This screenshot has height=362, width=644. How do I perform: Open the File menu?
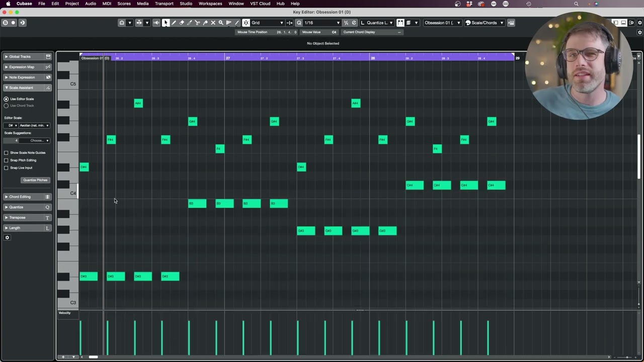click(42, 4)
